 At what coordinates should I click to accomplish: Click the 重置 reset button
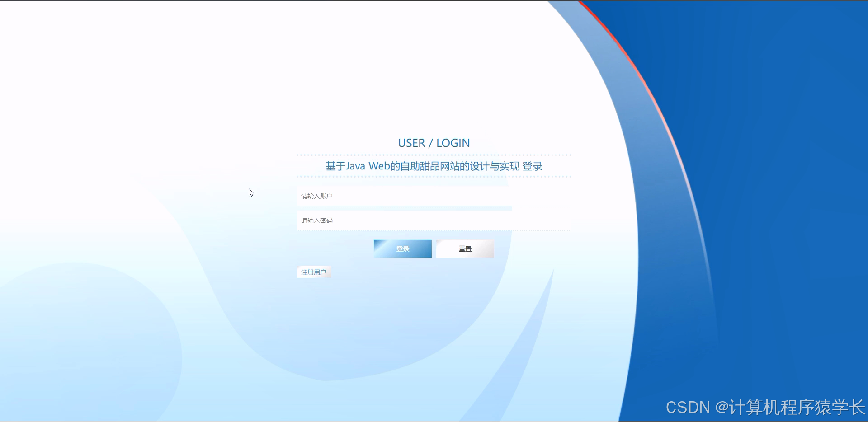[465, 249]
